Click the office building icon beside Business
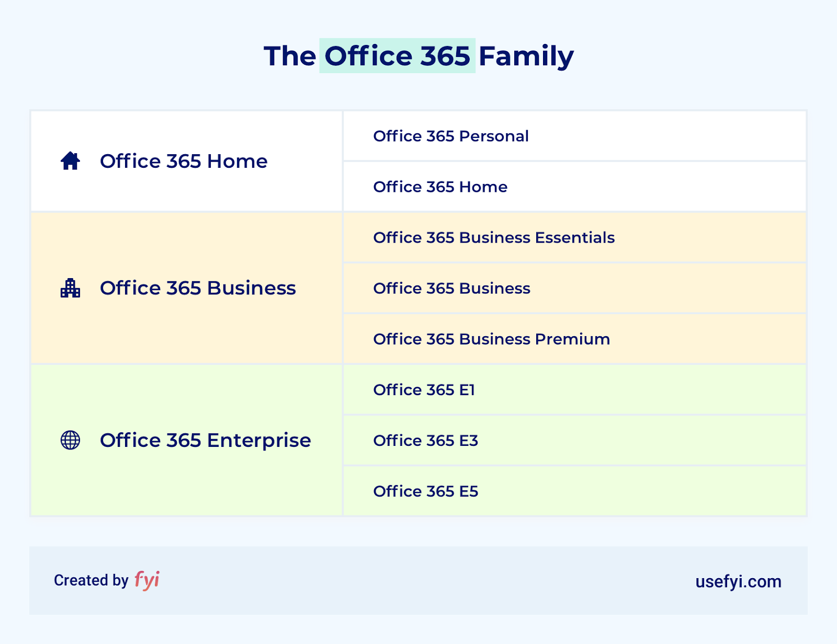837x644 pixels. tap(70, 288)
